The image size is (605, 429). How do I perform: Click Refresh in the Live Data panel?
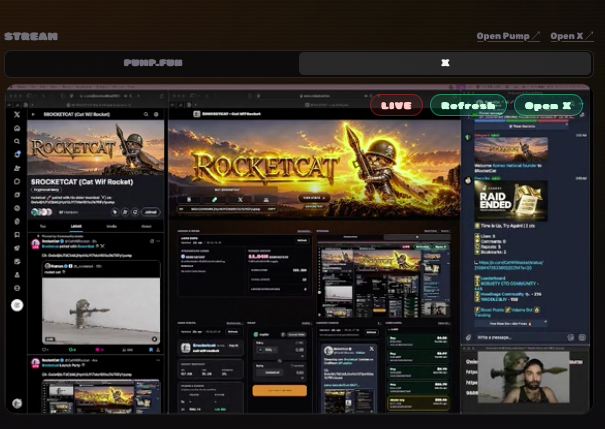302,240
